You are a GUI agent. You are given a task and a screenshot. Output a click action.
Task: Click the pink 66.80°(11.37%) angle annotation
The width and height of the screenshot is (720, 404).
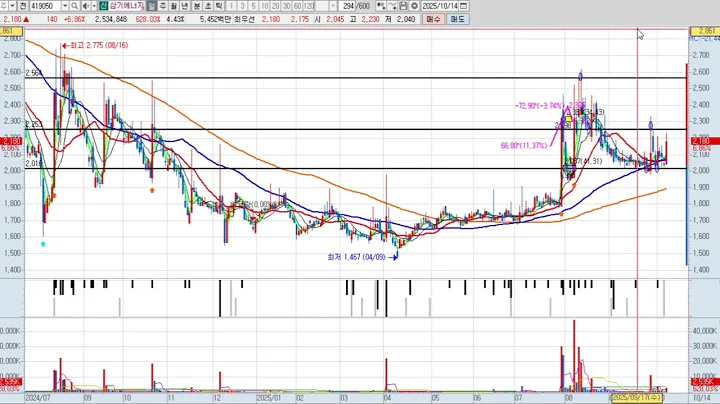(524, 146)
